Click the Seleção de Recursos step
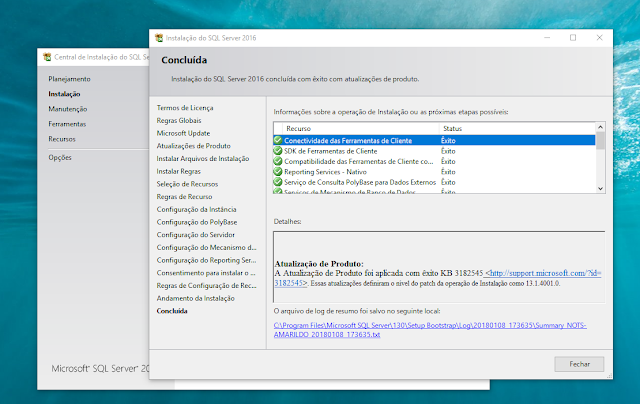Screen dimensions: 640x404 (187, 184)
